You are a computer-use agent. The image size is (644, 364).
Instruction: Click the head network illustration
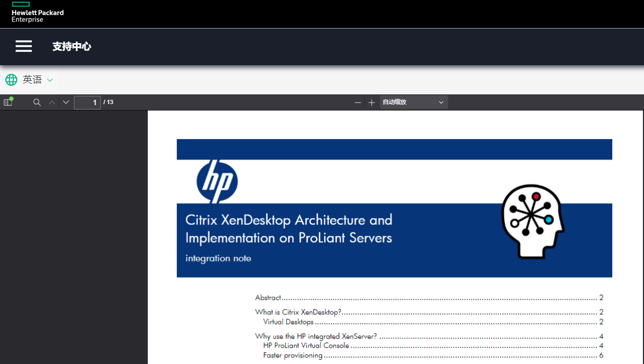(532, 222)
